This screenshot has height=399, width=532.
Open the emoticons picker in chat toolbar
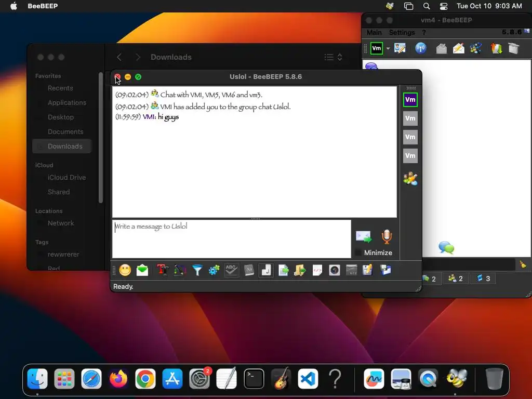[125, 270]
